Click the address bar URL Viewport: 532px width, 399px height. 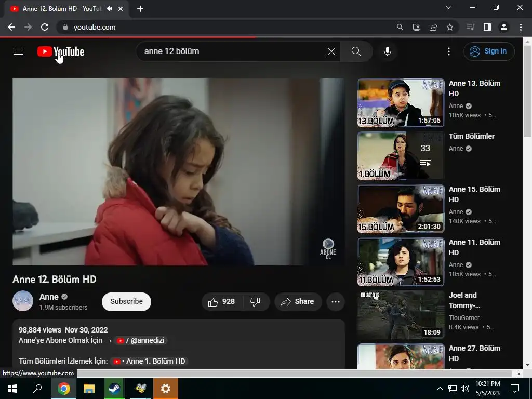pos(95,27)
